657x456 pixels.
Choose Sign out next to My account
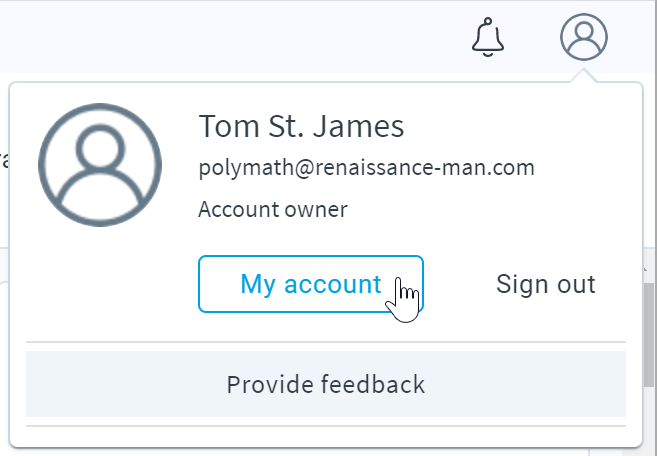(x=546, y=284)
